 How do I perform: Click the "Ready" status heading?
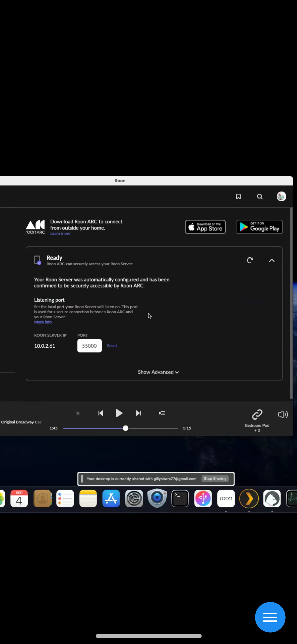click(x=54, y=258)
